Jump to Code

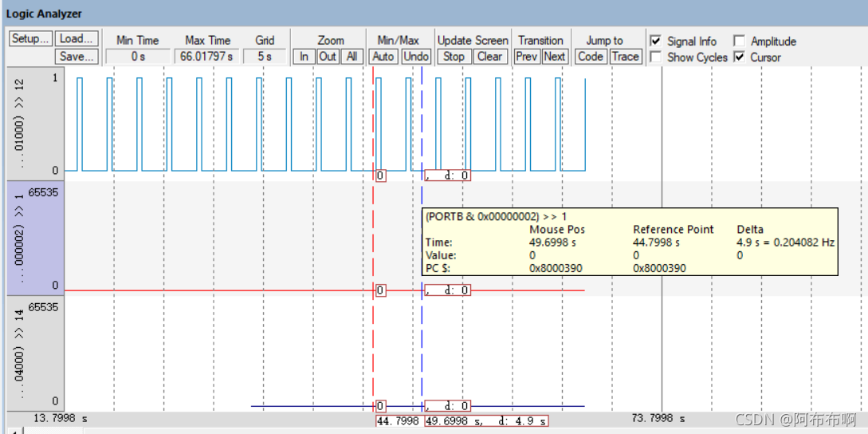590,57
